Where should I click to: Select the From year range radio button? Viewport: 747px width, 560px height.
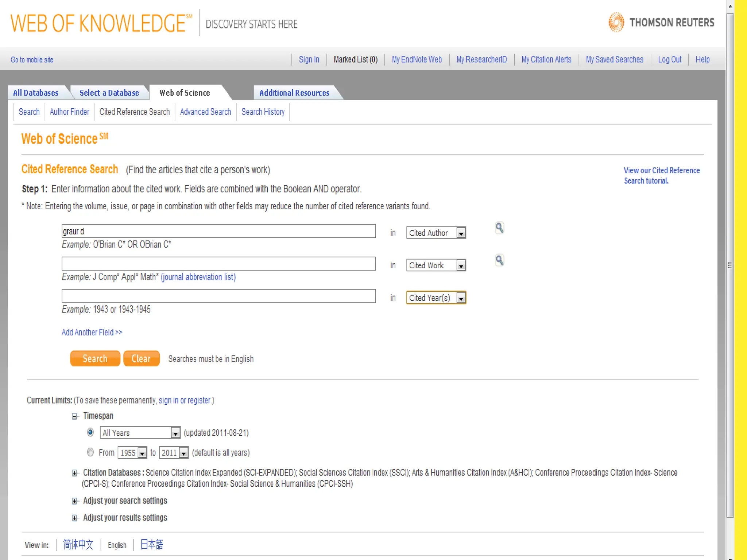tap(90, 452)
